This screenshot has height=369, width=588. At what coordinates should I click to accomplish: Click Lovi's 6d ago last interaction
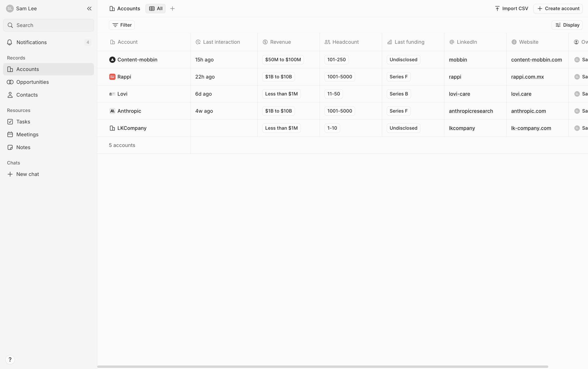click(203, 94)
